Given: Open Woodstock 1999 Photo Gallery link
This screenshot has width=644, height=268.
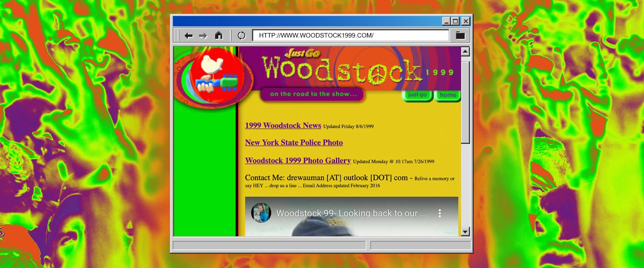Looking at the screenshot, I should click(298, 161).
